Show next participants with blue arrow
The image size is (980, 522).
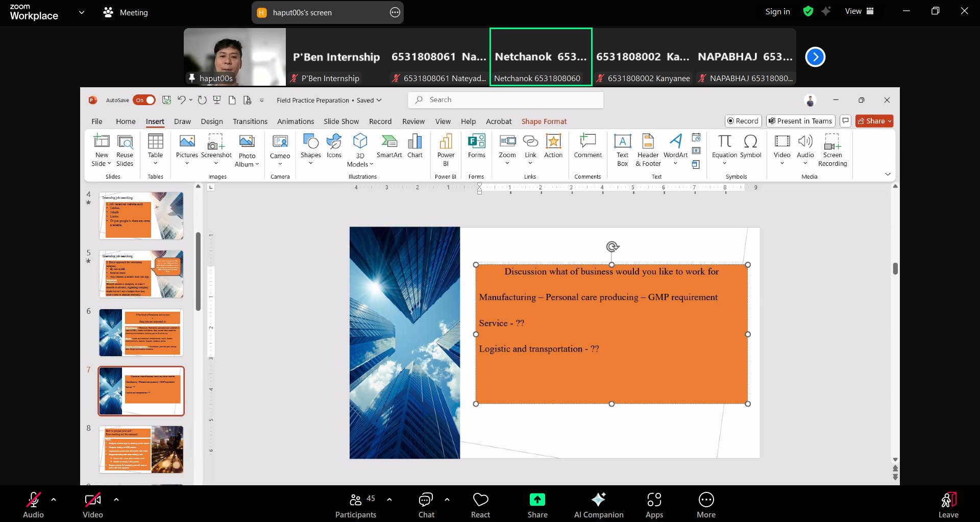(x=815, y=57)
